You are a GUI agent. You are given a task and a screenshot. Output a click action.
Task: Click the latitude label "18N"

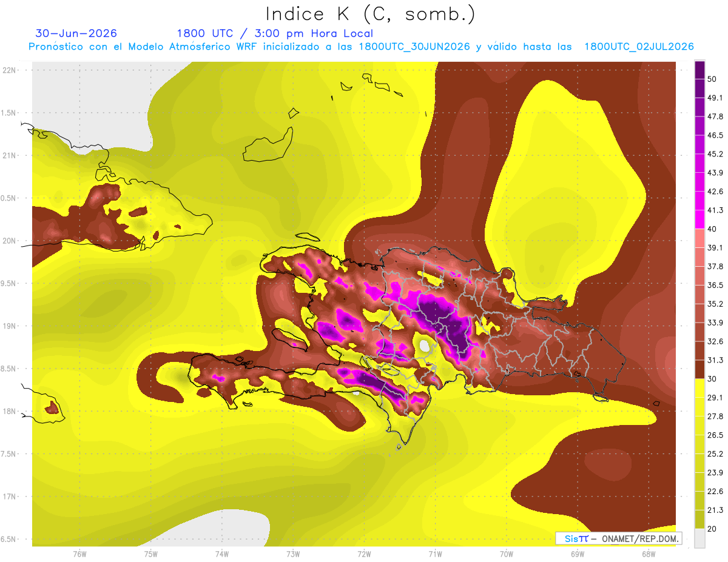[x=9, y=411]
